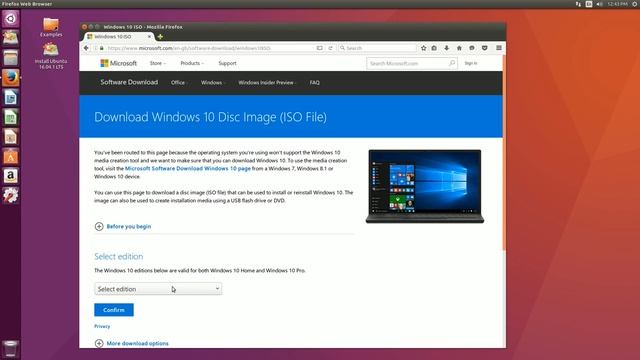The height and width of the screenshot is (360, 640).
Task: Open a new tab with the plus button
Action: coord(160,37)
